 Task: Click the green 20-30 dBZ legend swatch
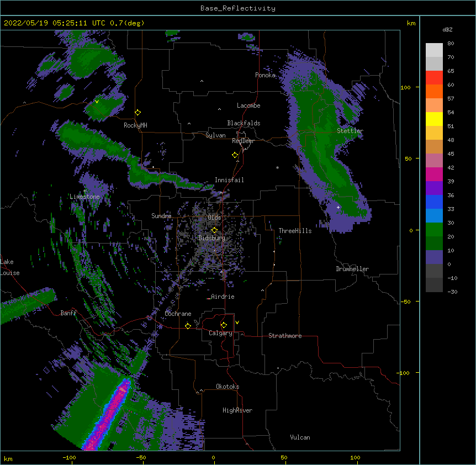(x=434, y=230)
